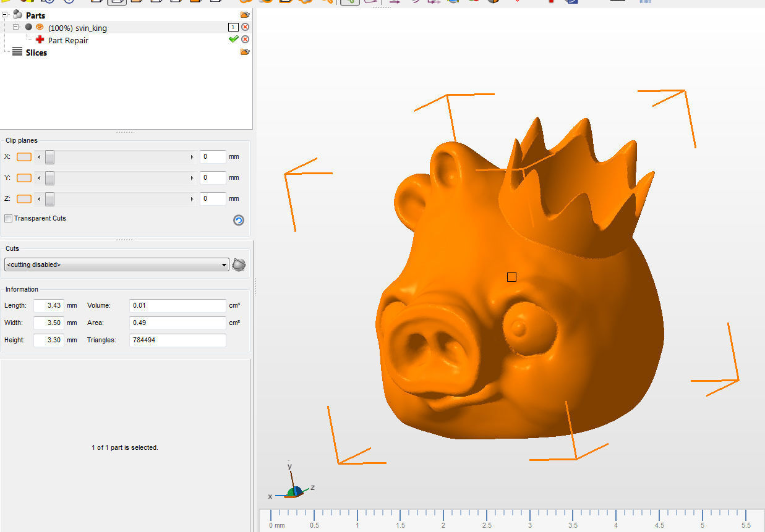
Task: Click left arrow of Y clip slider
Action: click(x=40, y=178)
